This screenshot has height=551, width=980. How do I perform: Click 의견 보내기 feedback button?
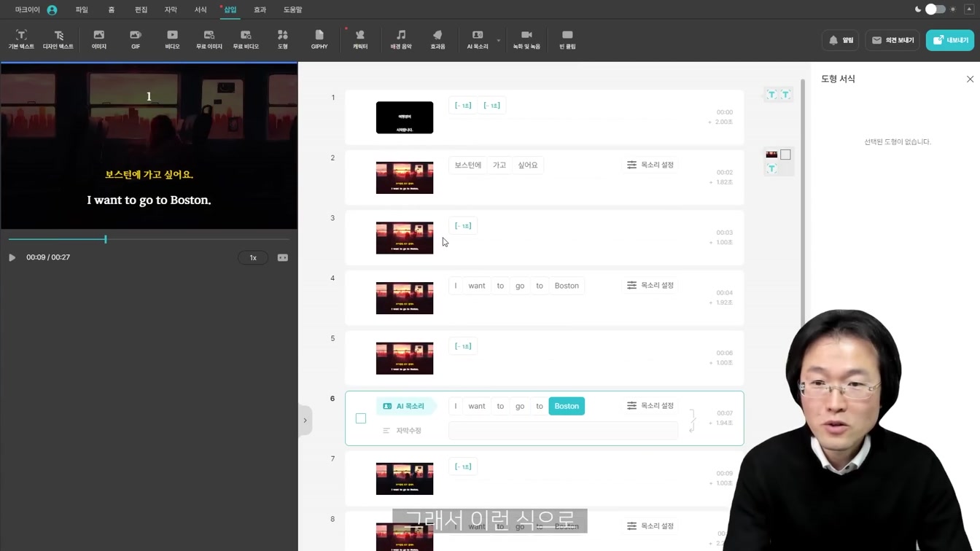point(893,40)
